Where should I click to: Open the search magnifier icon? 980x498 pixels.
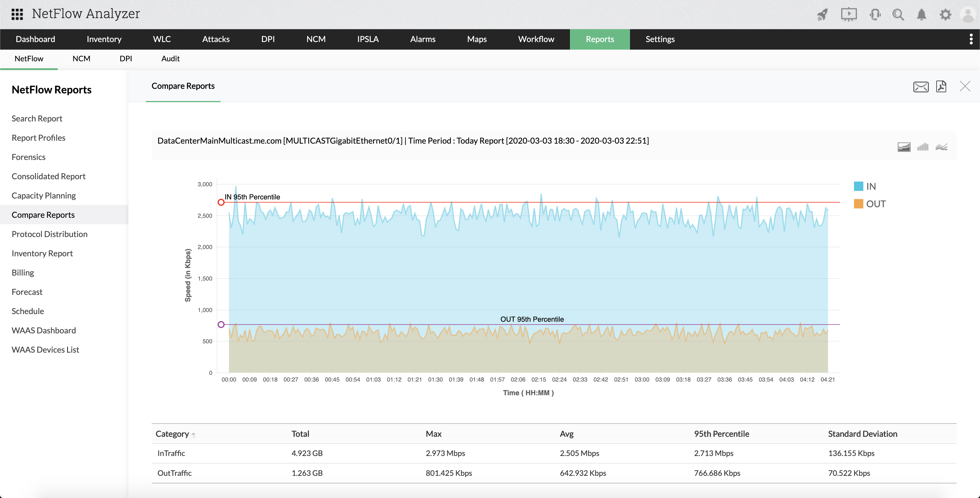pos(898,15)
